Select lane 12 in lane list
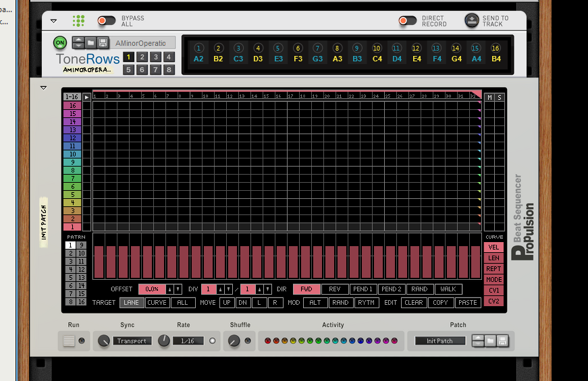 click(72, 138)
